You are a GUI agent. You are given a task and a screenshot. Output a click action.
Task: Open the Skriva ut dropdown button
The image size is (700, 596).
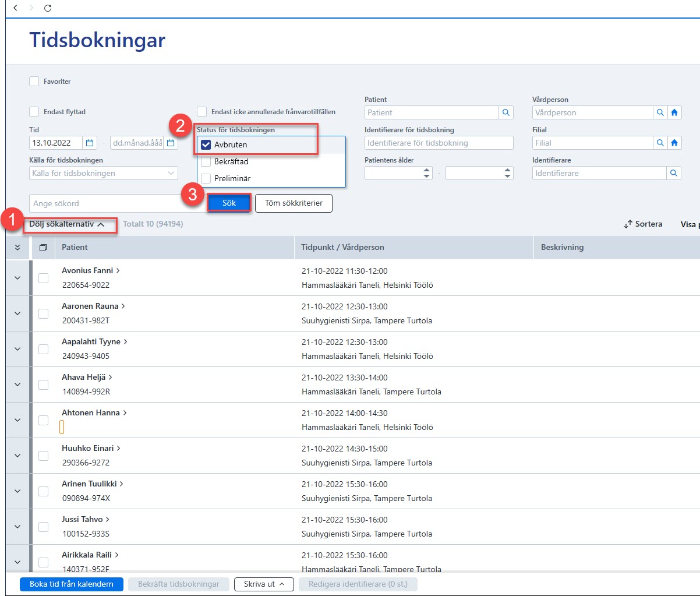tap(264, 584)
